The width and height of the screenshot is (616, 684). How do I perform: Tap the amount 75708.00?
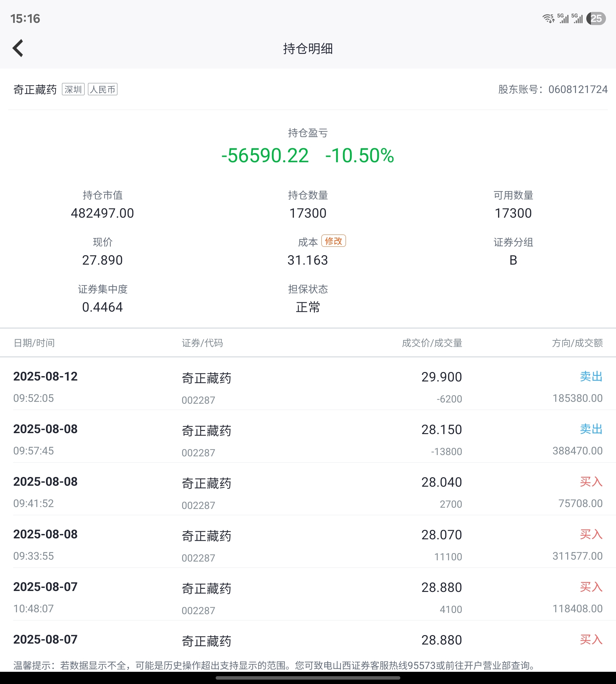pyautogui.click(x=580, y=503)
